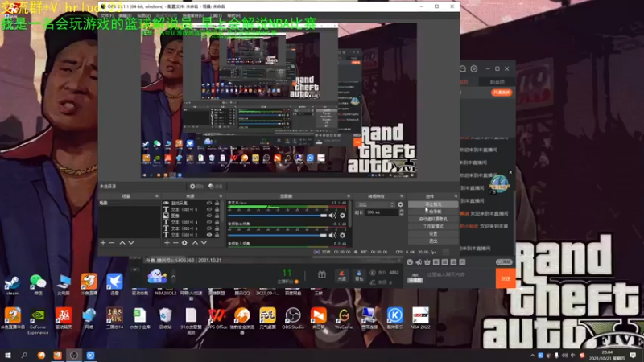Open the 向日葵 desktop icon

point(318,319)
